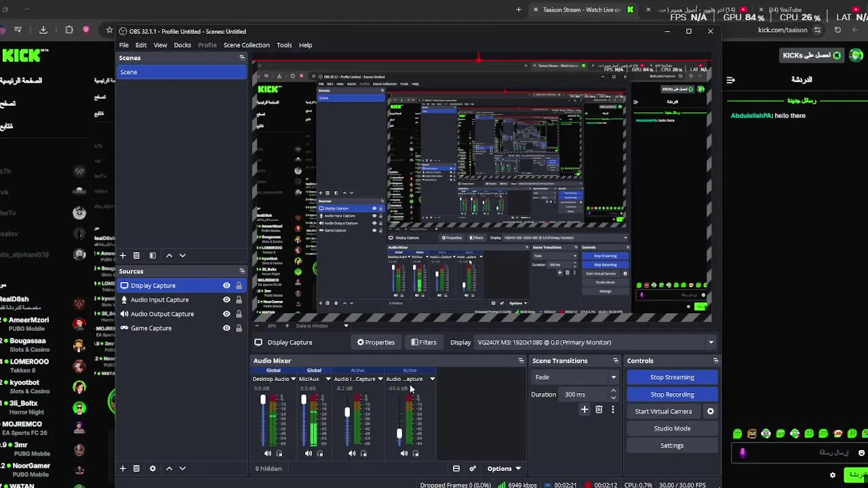This screenshot has height=488, width=868.
Task: Hide the Game Capture source with its eye icon
Action: [226, 328]
